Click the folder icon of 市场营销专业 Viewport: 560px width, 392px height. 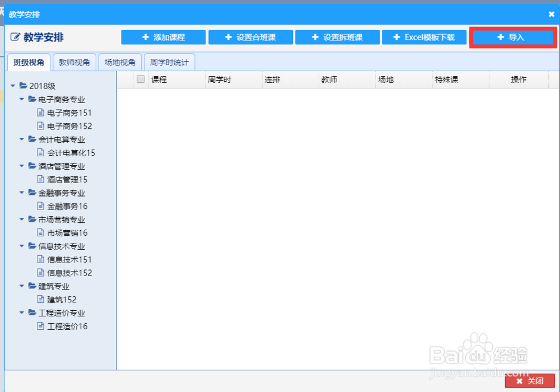point(32,220)
